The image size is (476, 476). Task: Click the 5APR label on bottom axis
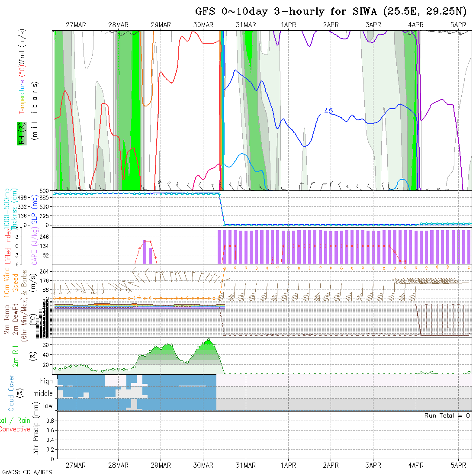[x=458, y=465]
